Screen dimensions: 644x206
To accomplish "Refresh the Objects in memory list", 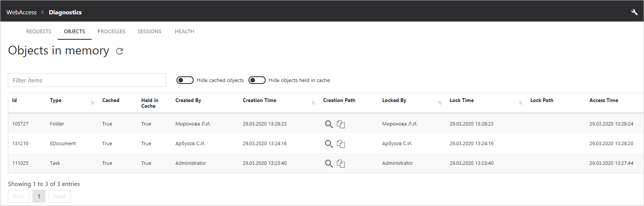I will point(119,51).
